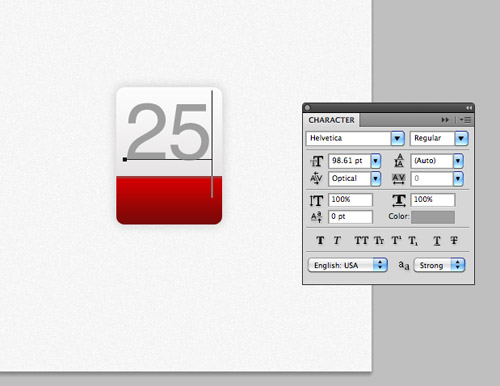This screenshot has width=500, height=386.
Task: Toggle Faux Bold style
Action: (x=320, y=240)
